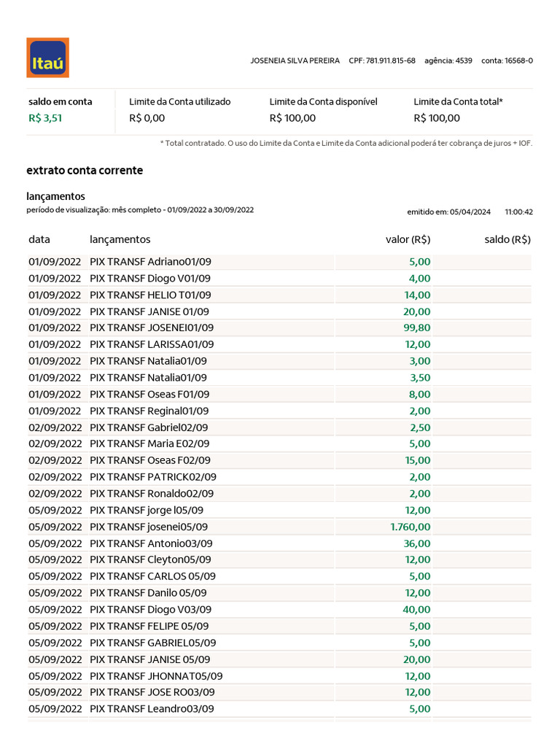The height and width of the screenshot is (747, 560).
Task: Click the 99,80 amount for JOSENEI
Action: 417,328
